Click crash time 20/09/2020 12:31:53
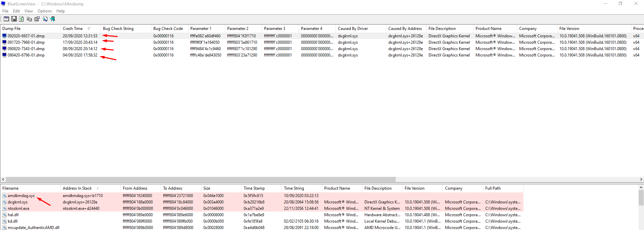644x230 pixels. click(80, 36)
